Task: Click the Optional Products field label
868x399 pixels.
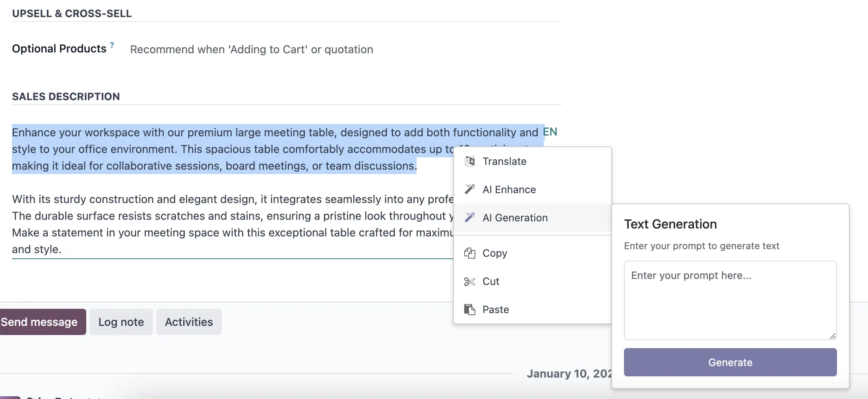Action: tap(59, 48)
